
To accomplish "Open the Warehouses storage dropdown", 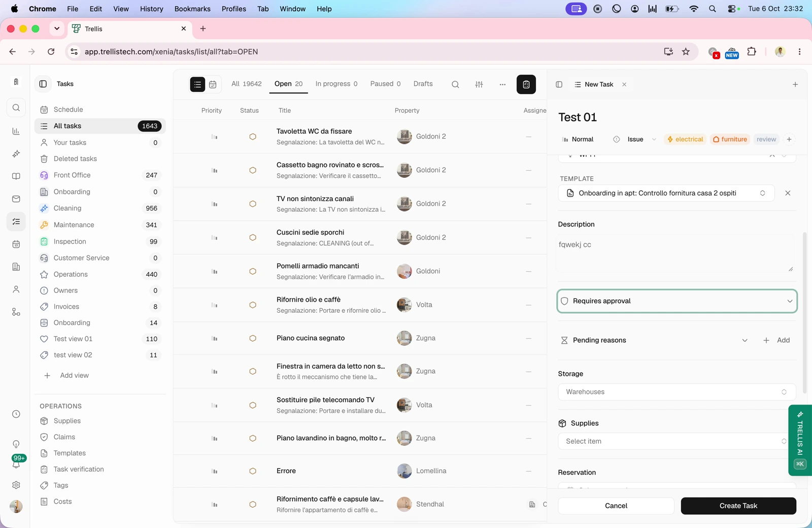I will pos(676,392).
